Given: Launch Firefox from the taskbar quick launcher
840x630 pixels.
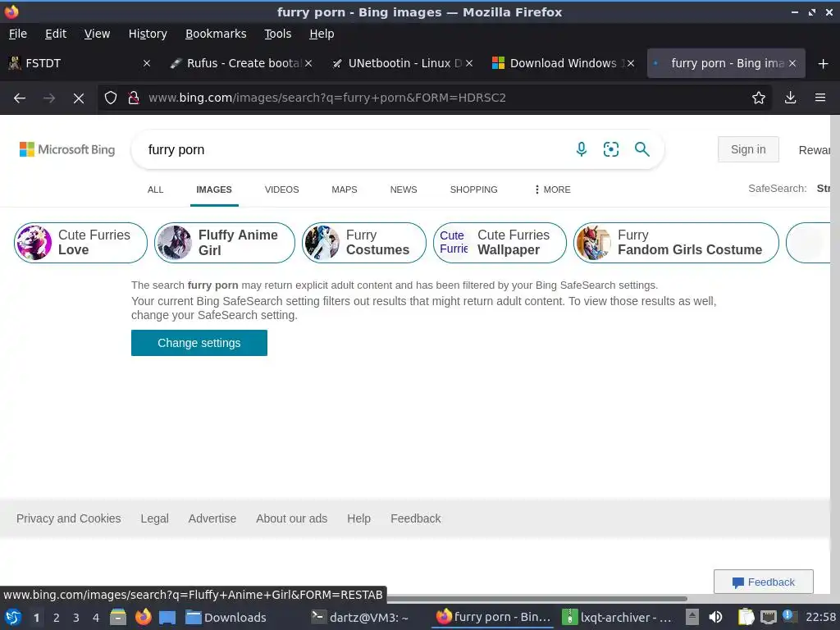Looking at the screenshot, I should click(x=143, y=617).
